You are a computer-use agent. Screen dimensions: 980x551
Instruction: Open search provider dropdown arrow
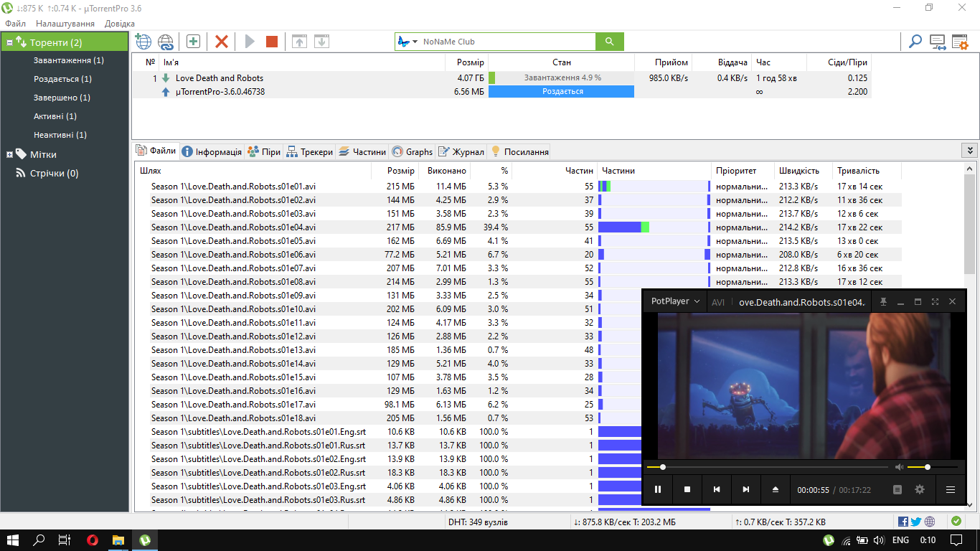(x=415, y=42)
